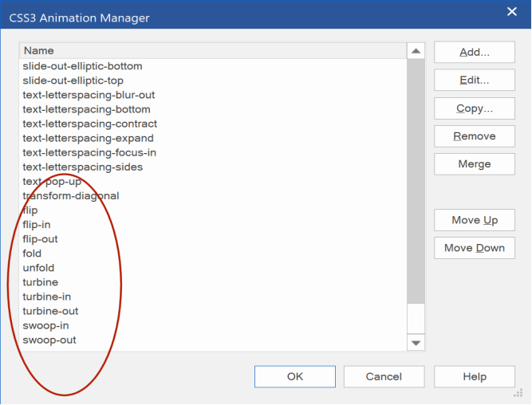
Task: Cancel the Animation Manager dialog
Action: 384,376
